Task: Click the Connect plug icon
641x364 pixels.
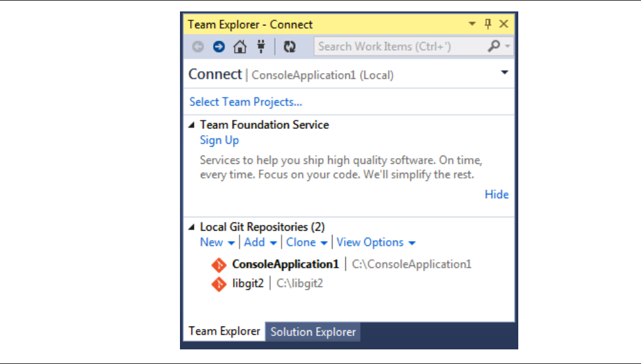Action: coord(261,46)
